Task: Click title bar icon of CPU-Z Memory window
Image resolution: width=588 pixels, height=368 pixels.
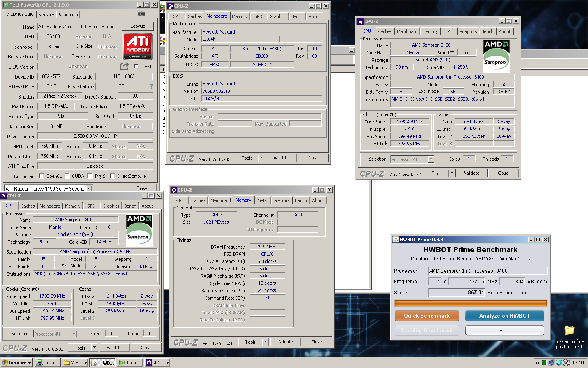Action: coord(174,190)
